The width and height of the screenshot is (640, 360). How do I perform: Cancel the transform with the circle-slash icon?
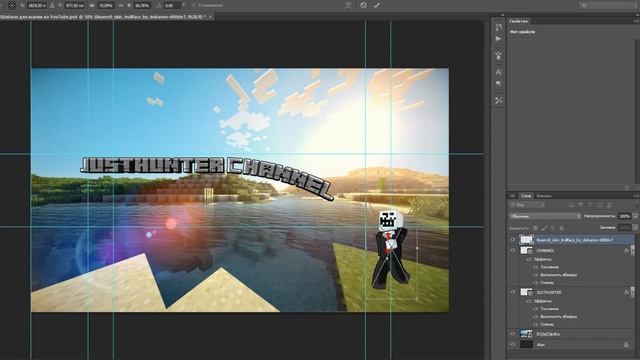(x=363, y=5)
